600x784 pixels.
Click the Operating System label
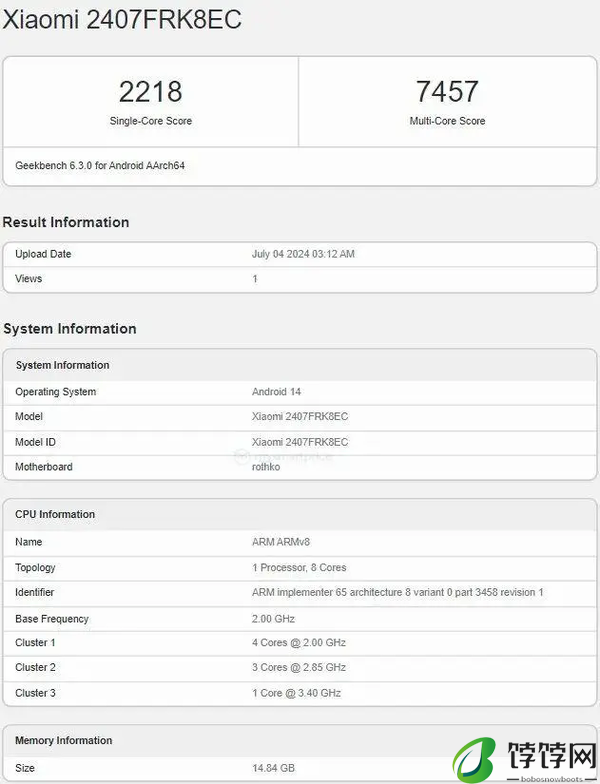pyautogui.click(x=56, y=392)
